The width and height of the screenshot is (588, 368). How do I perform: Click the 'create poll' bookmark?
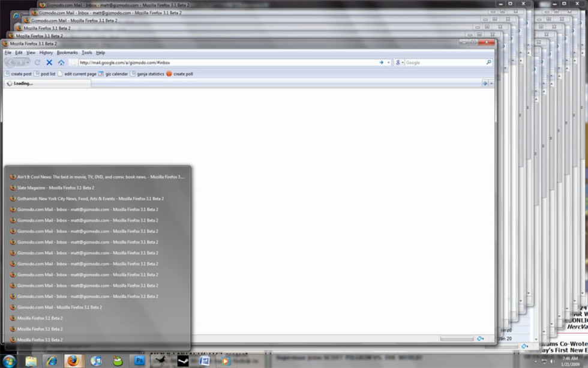(179, 74)
